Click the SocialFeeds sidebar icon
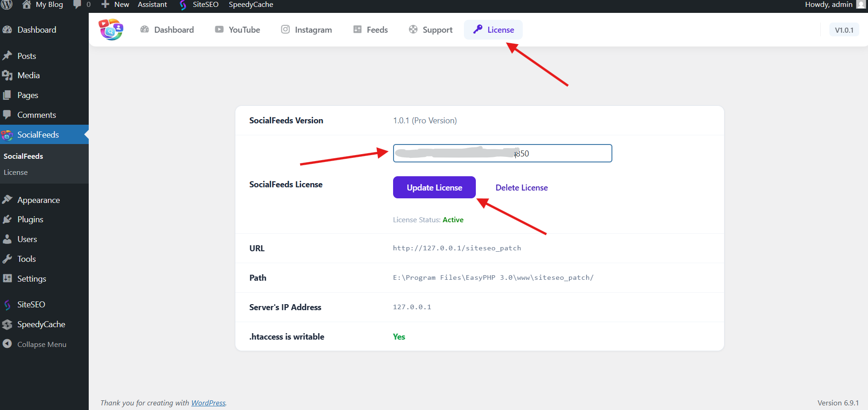Screen dimensions: 868x410 pos(7,135)
